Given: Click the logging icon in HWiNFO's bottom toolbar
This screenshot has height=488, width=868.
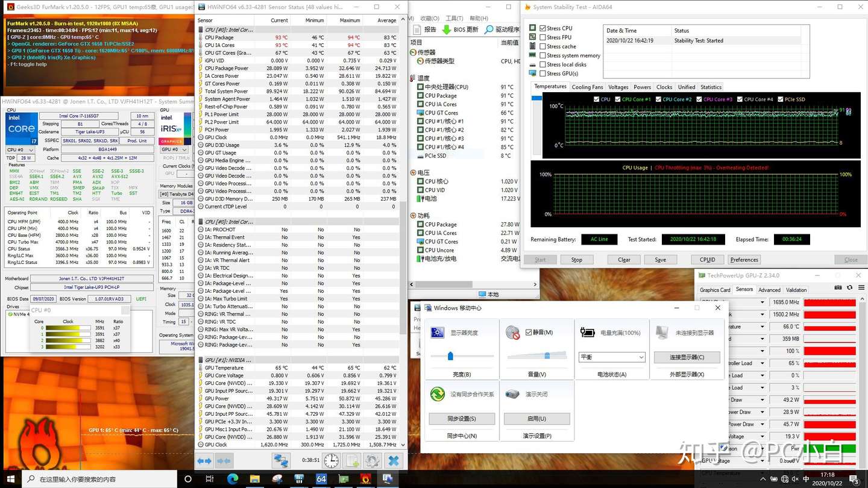Looking at the screenshot, I should tap(352, 460).
